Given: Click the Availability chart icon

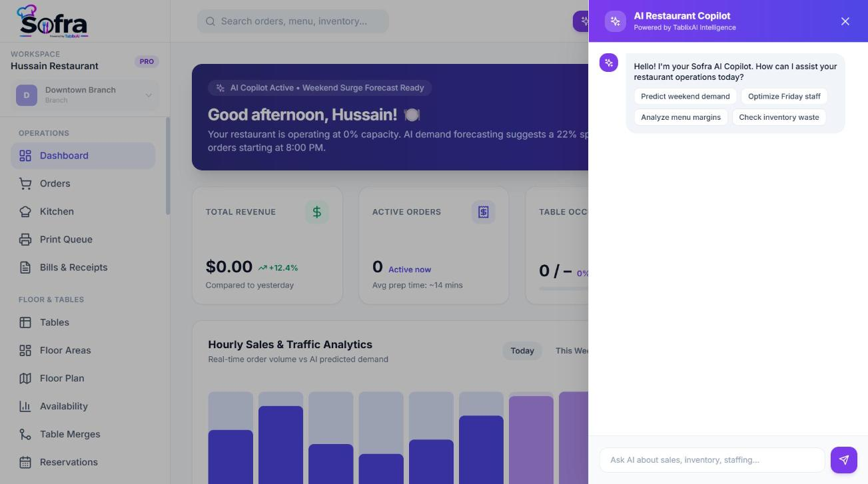Looking at the screenshot, I should point(25,406).
